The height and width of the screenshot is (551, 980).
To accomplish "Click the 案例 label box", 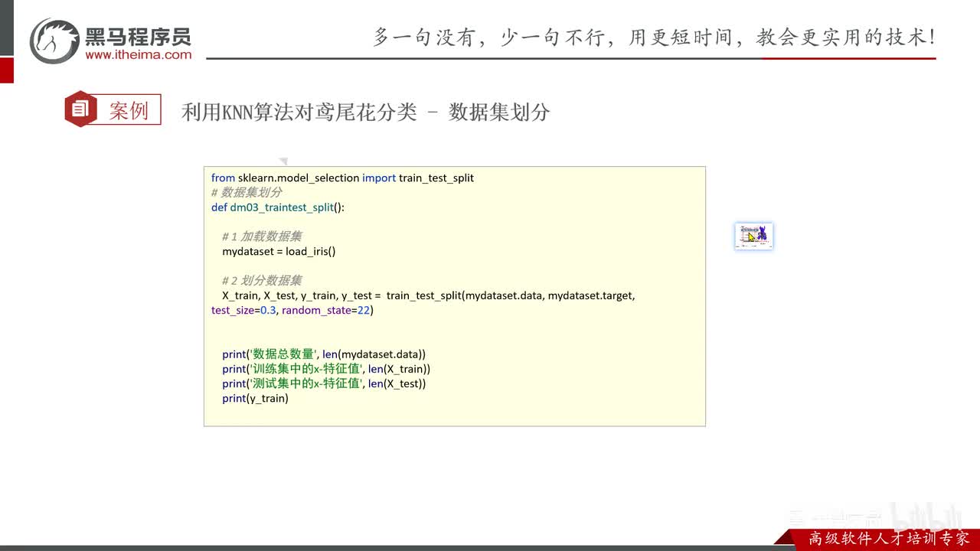I will (x=129, y=110).
